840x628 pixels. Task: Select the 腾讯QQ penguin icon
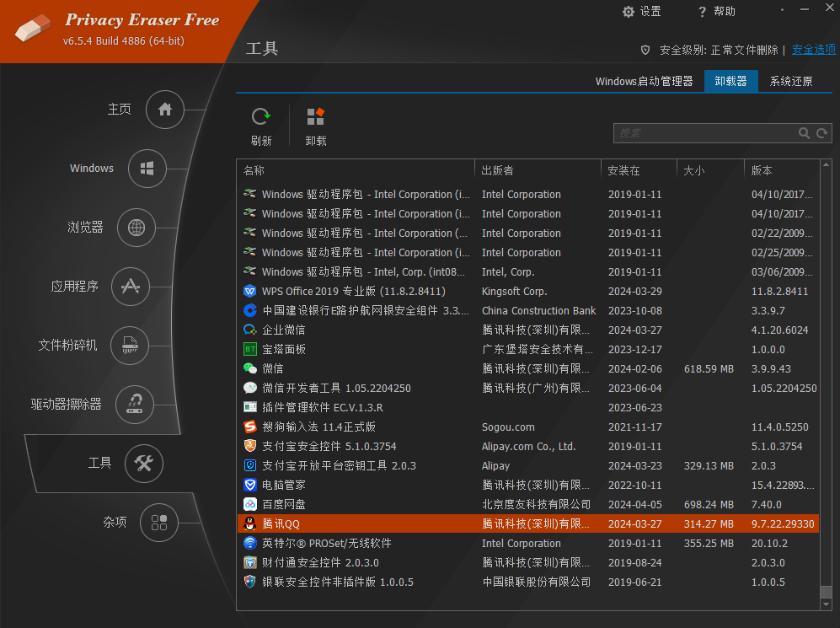point(249,524)
